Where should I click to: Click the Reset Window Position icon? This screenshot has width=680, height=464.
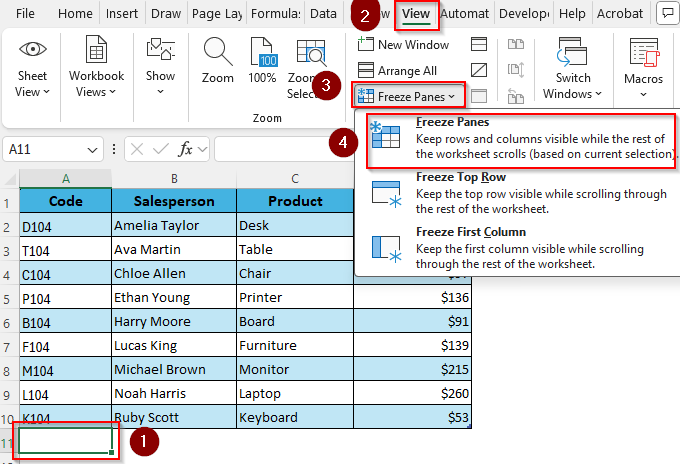coord(516,96)
